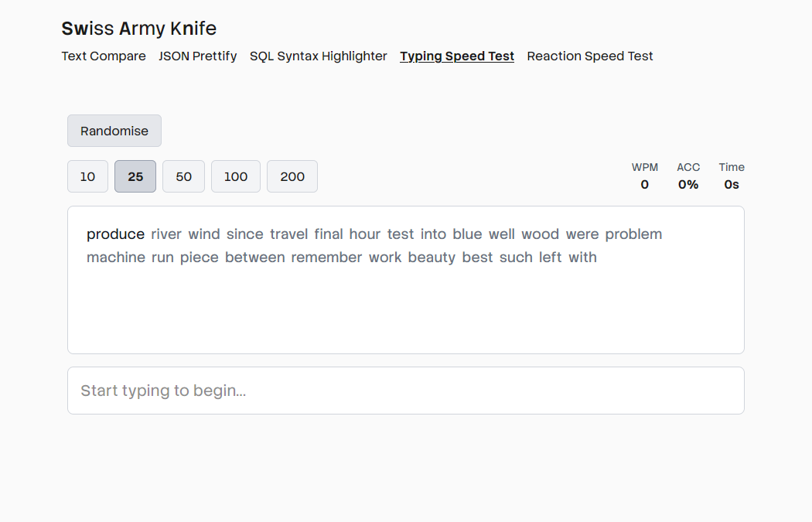Viewport: 812px width, 522px height.
Task: Set word count to 50
Action: coord(183,176)
